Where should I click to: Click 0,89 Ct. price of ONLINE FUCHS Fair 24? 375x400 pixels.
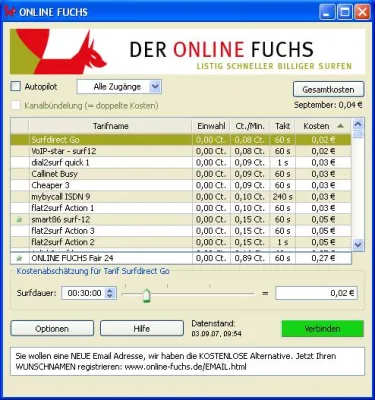coord(250,258)
